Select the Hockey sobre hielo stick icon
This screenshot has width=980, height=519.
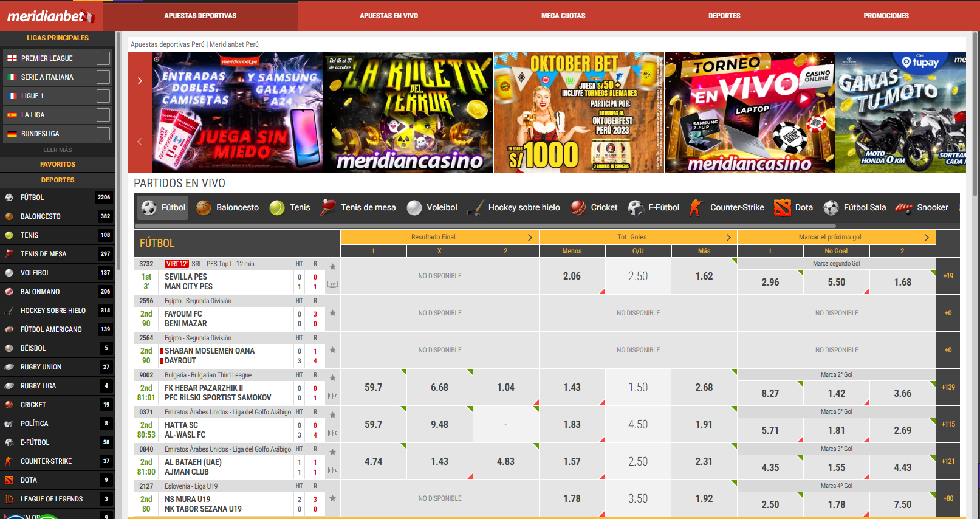point(475,208)
